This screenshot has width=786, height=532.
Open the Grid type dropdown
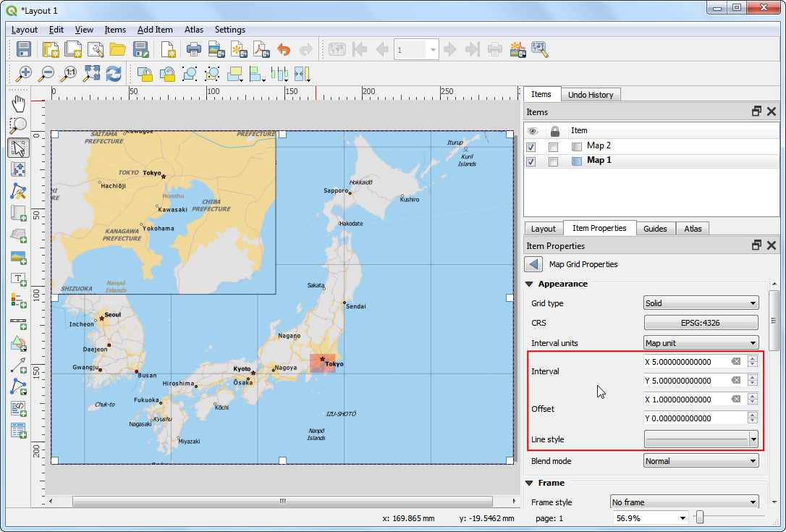(701, 303)
